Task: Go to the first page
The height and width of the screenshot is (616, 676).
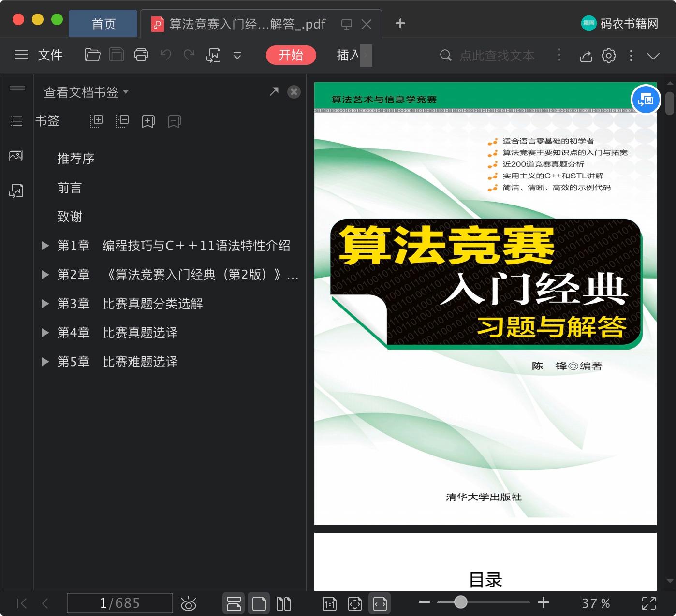Action: tap(22, 603)
